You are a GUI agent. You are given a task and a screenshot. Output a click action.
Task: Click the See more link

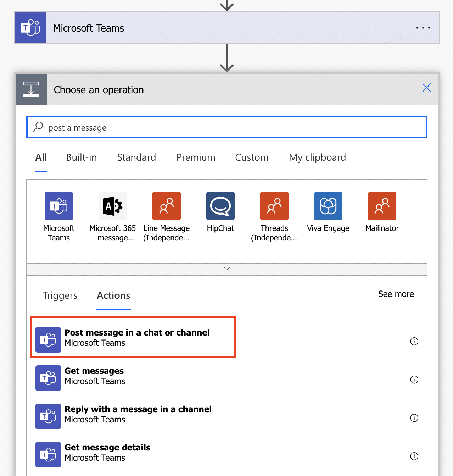[396, 294]
